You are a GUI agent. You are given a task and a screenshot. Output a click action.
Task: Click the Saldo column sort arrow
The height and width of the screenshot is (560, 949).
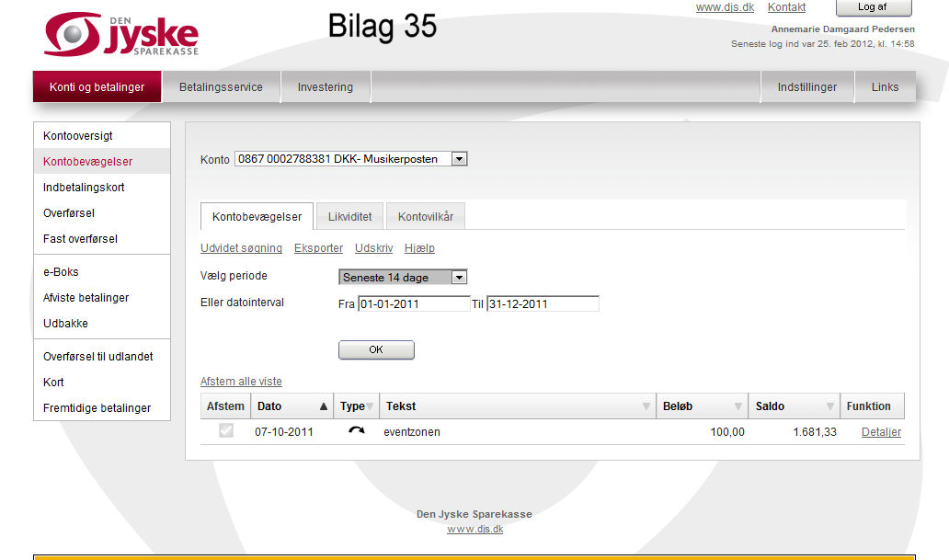click(830, 406)
